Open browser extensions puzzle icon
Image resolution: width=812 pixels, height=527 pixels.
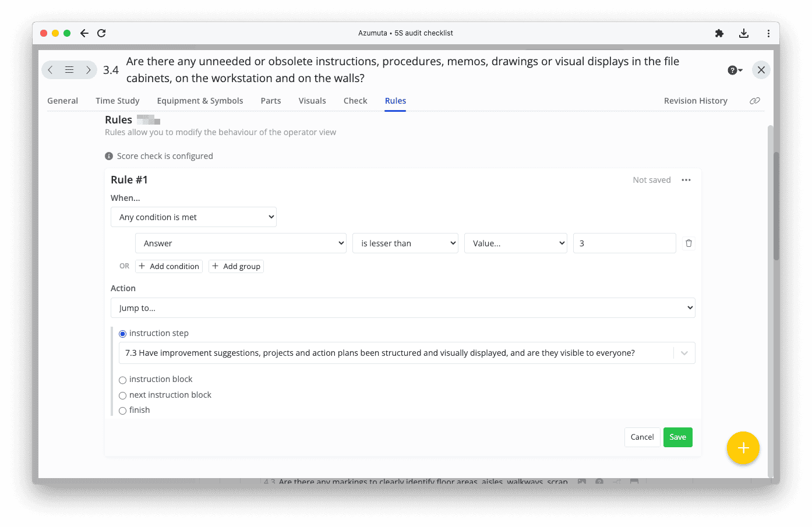719,33
